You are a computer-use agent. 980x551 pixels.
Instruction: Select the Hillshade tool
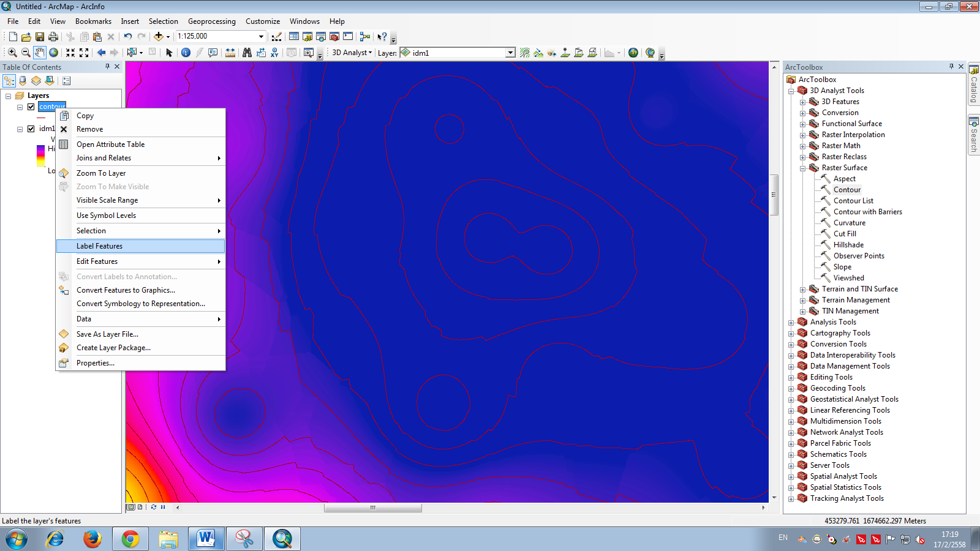click(x=848, y=245)
